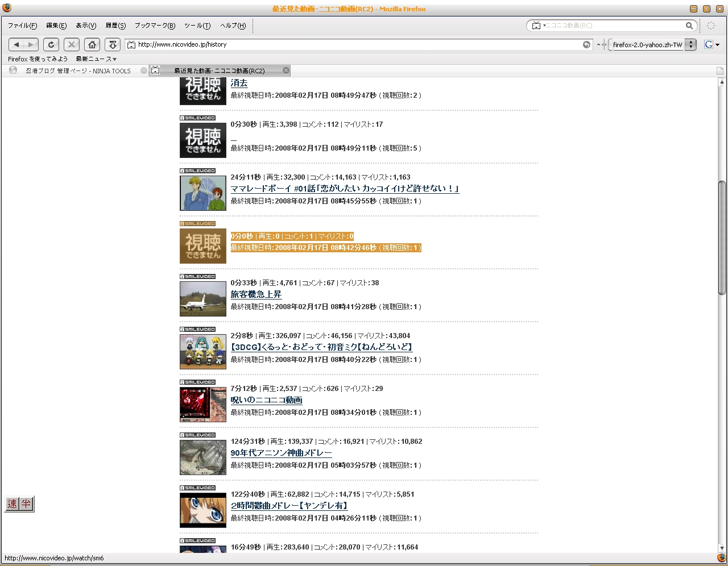728x566 pixels.
Task: Open the ツール(T) menu
Action: (x=197, y=26)
